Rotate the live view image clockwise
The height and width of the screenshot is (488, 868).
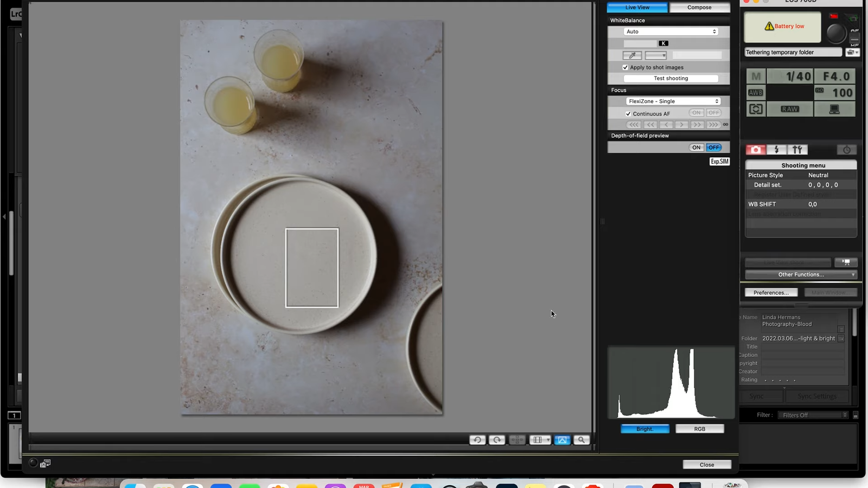point(497,440)
